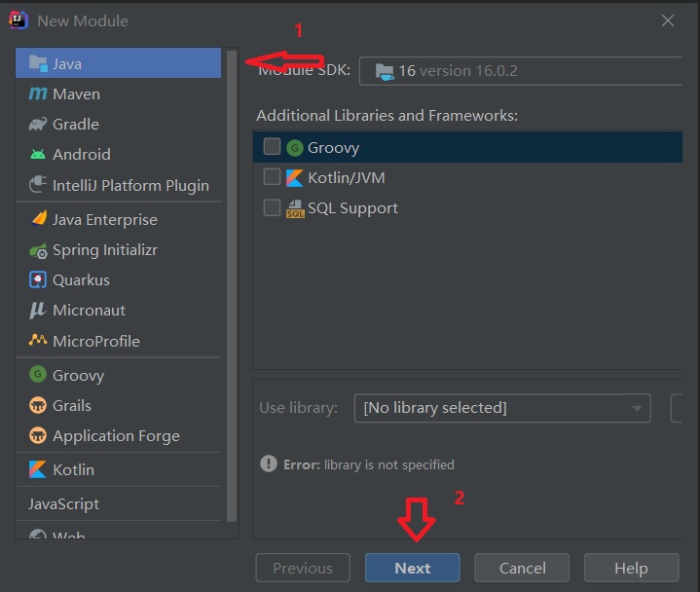Choose the Quarkus module icon
Viewport: 700px width, 592px height.
click(x=38, y=280)
